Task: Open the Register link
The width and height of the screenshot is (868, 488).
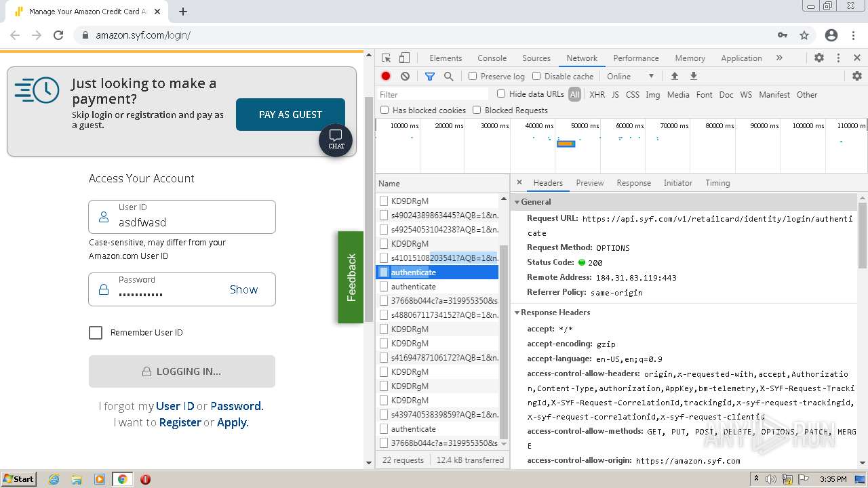Action: (180, 422)
